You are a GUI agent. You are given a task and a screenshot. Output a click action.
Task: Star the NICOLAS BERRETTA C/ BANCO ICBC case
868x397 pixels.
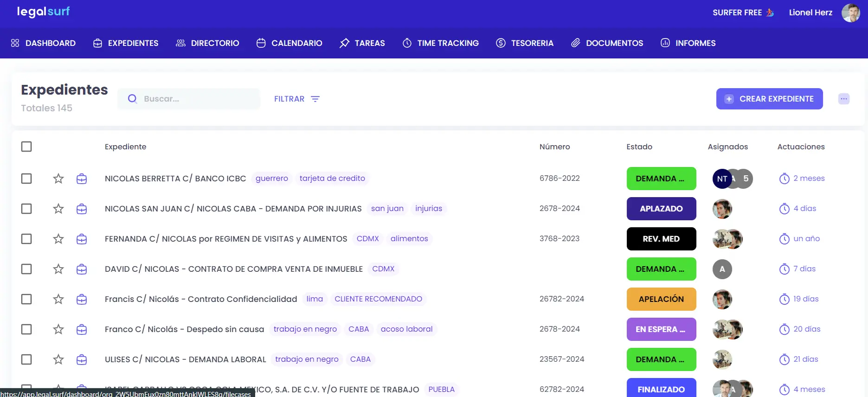tap(58, 179)
